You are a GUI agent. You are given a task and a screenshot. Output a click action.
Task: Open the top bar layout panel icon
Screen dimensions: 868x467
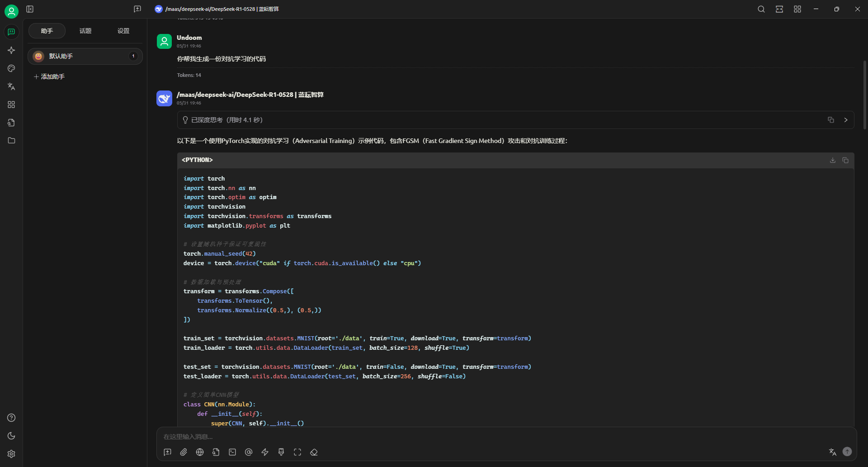click(779, 9)
